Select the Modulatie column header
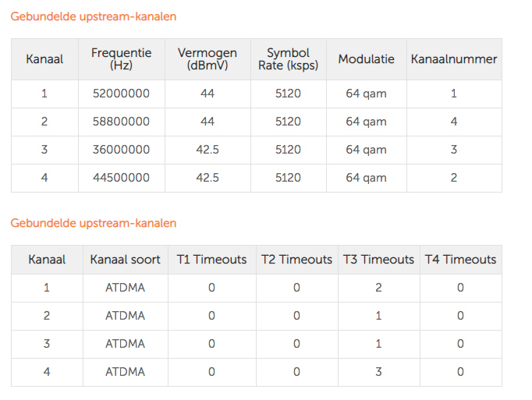This screenshot has width=532, height=400. point(366,59)
